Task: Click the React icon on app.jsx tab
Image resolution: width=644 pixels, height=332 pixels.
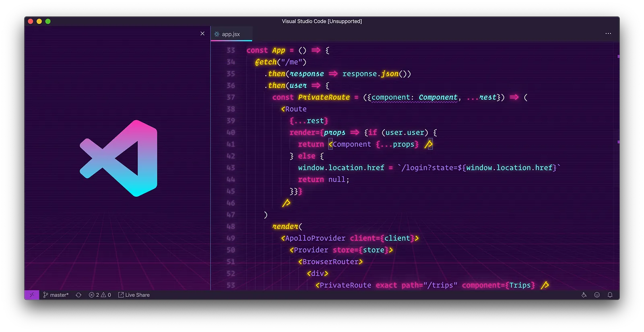Action: pyautogui.click(x=217, y=34)
